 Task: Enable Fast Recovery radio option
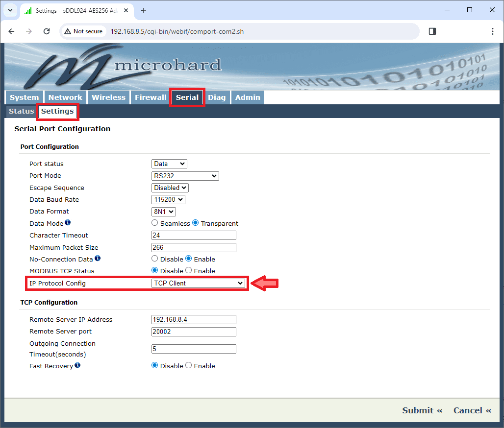click(x=189, y=366)
